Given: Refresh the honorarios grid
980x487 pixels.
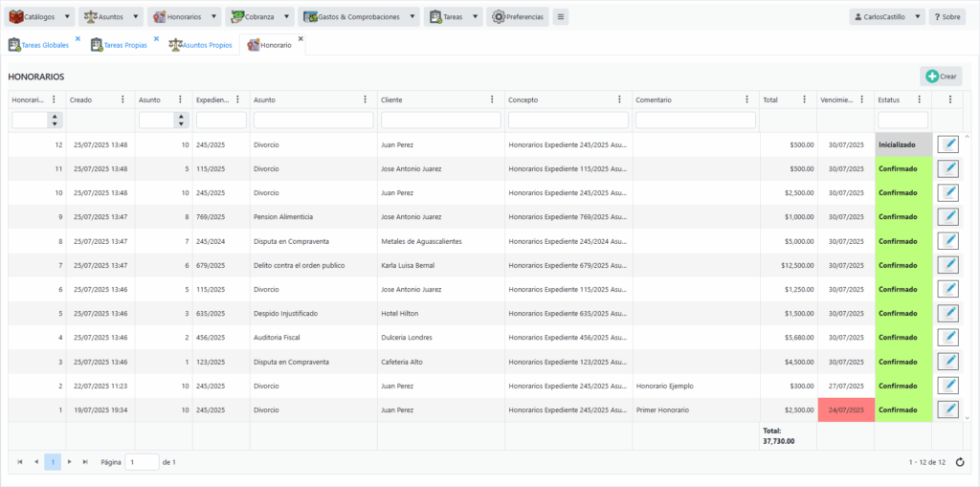Looking at the screenshot, I should 959,462.
